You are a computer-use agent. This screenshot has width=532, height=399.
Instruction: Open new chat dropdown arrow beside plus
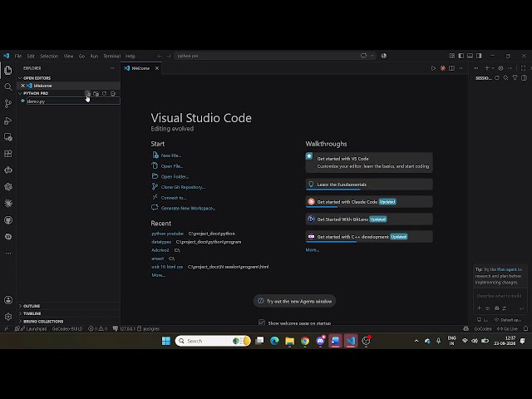point(493,68)
